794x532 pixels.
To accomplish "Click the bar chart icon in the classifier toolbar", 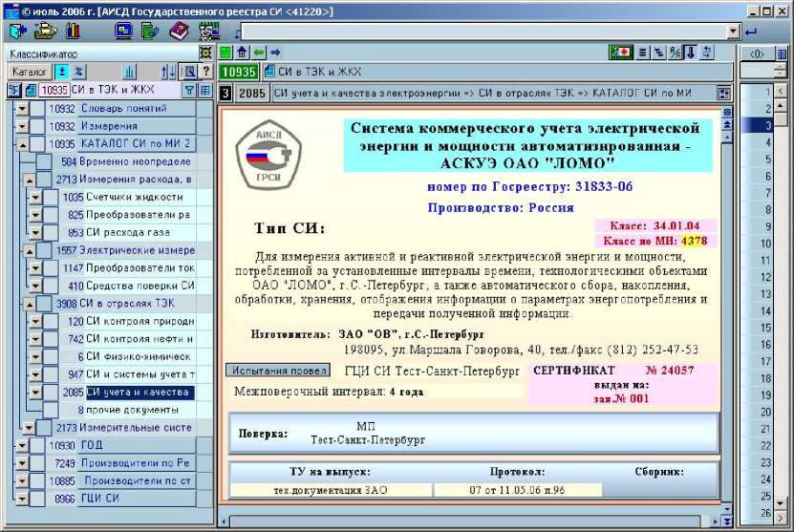I will (x=129, y=72).
